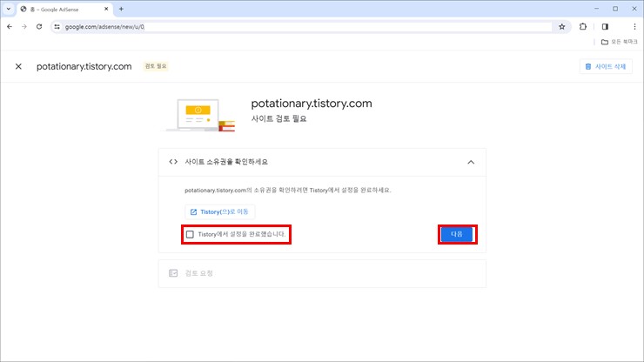
Task: Click the 사이트 검토 필요 subtitle text
Action: click(x=278, y=118)
